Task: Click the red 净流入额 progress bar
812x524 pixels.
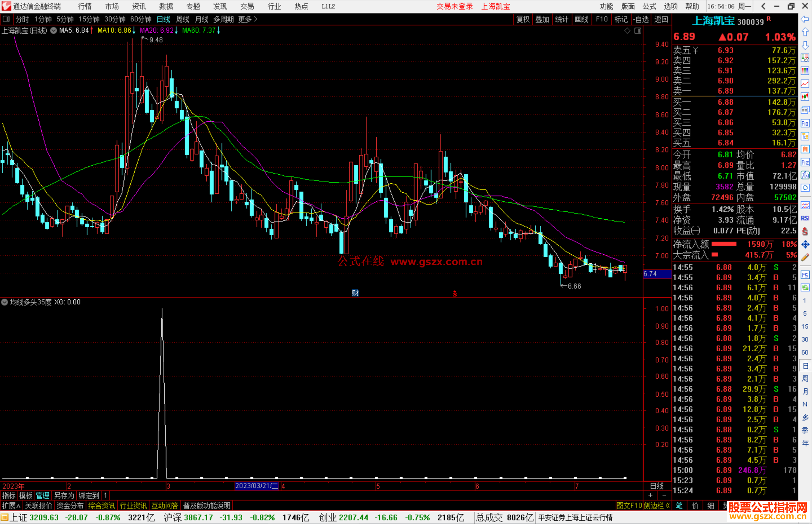Action: point(724,244)
